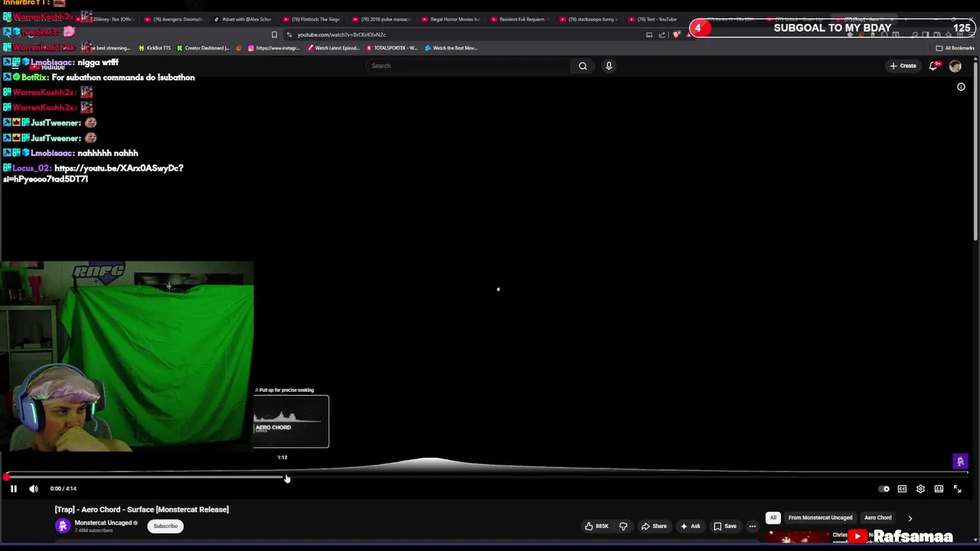Screen dimensions: 980x551
Task: Search with voice microphone
Action: point(609,66)
